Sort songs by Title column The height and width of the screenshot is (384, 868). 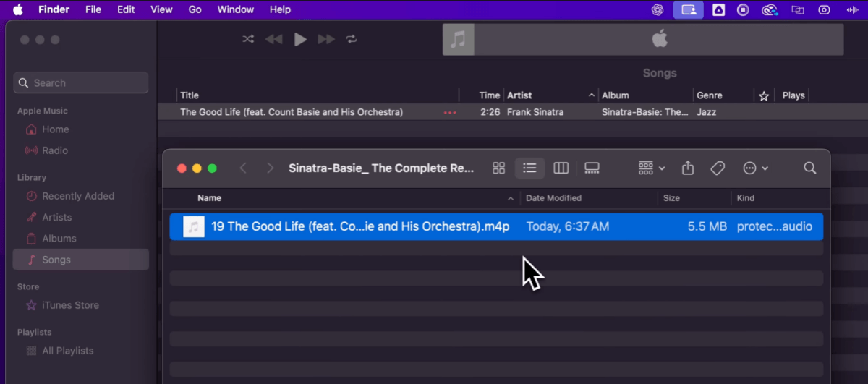(190, 95)
